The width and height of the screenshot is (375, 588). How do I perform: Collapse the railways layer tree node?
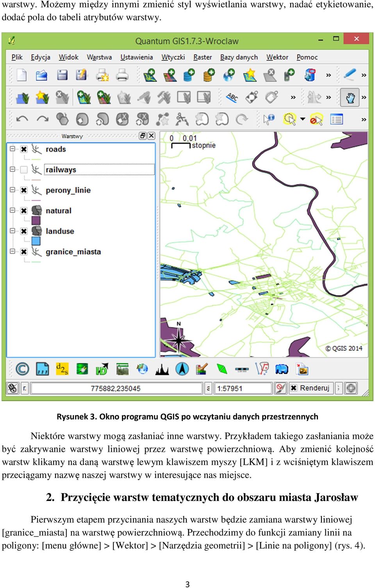click(x=12, y=169)
